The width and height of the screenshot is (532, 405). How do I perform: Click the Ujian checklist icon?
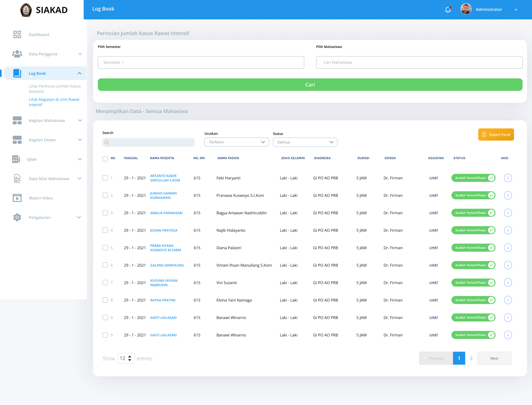click(16, 159)
